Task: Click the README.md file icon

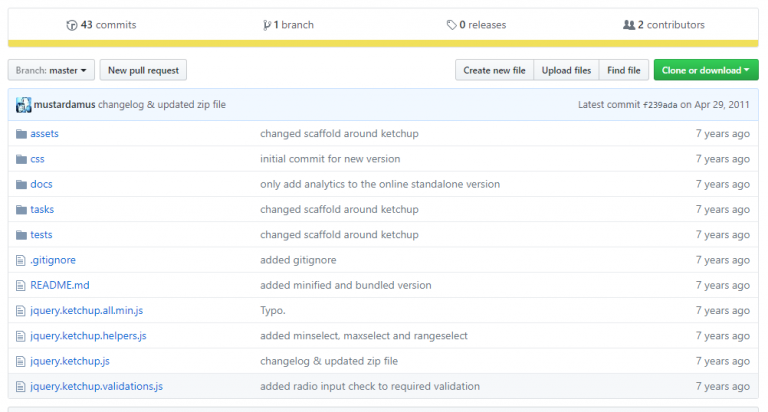Action: click(21, 285)
